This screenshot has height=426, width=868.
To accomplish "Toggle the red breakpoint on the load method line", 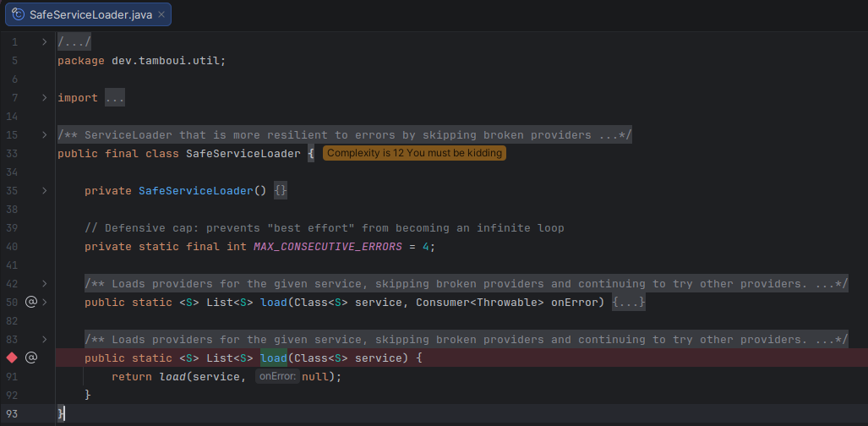I will point(12,358).
